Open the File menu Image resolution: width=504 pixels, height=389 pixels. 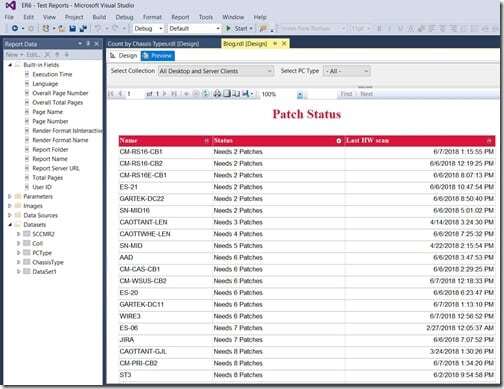(9, 17)
